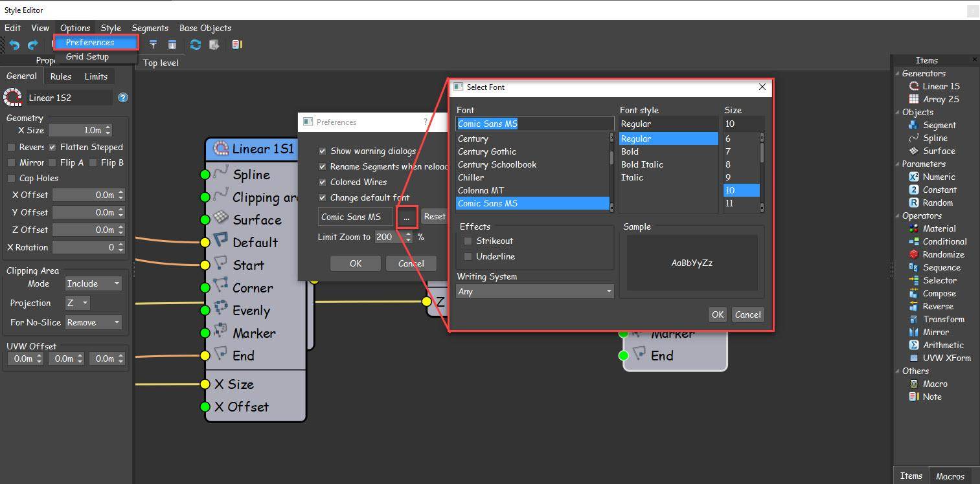Enable the Strikeout effect checkbox

(468, 241)
